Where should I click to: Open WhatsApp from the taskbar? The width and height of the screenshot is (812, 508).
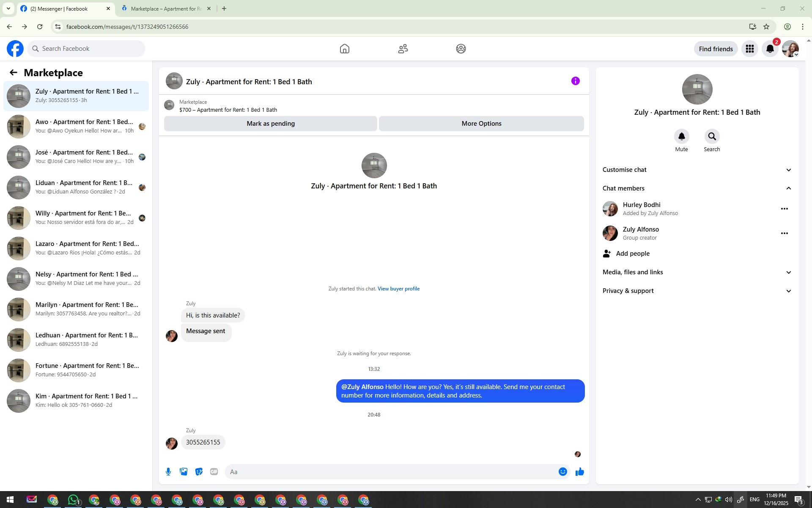(x=74, y=500)
